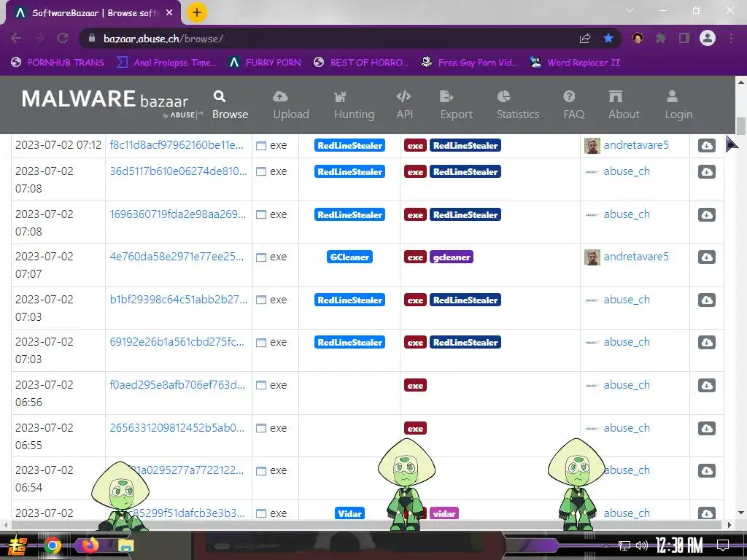Open hash link b1bf29398c64c51abb2b27

[x=178, y=299]
